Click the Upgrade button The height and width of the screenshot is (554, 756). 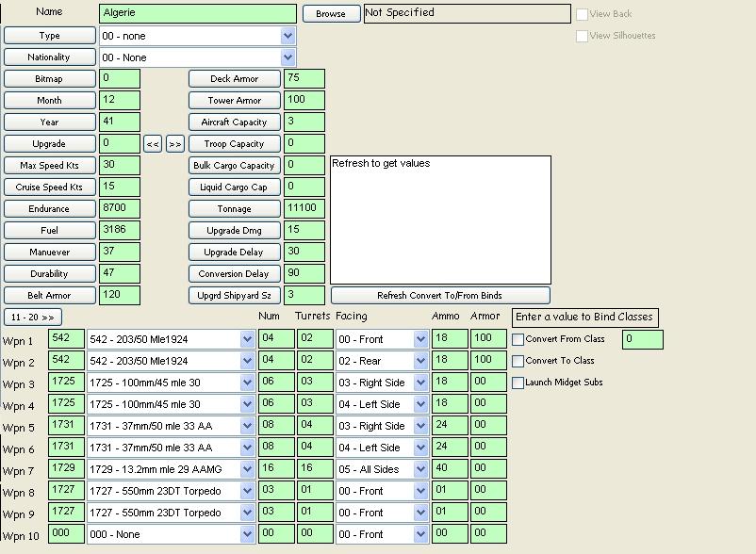(x=50, y=143)
